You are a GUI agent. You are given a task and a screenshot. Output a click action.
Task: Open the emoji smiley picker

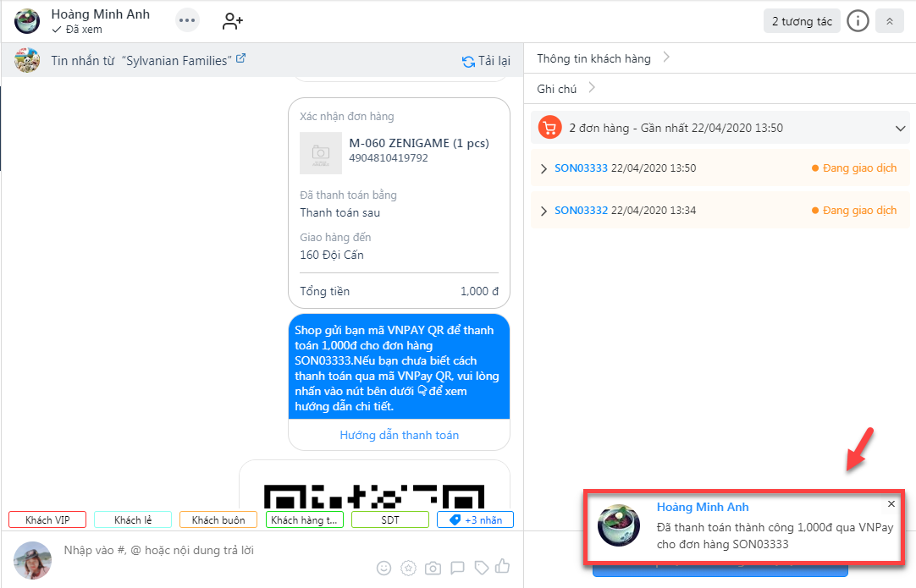[x=384, y=568]
